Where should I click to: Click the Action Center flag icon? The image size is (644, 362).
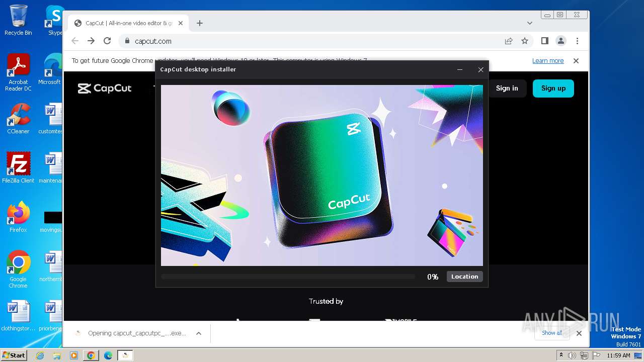596,355
